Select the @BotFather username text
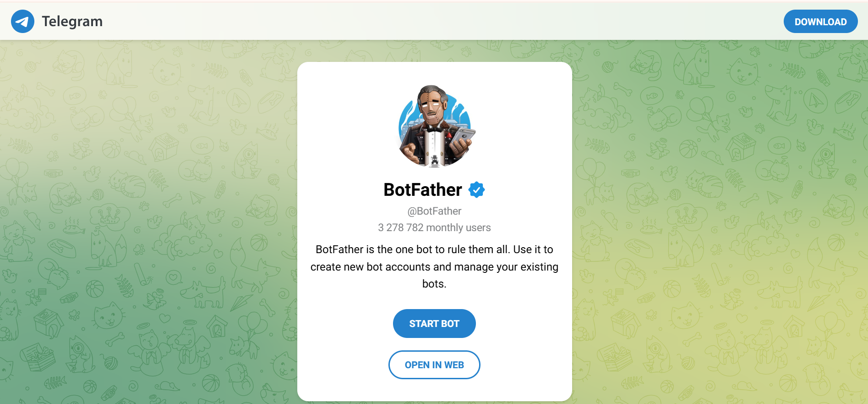Image resolution: width=868 pixels, height=404 pixels. tap(434, 211)
